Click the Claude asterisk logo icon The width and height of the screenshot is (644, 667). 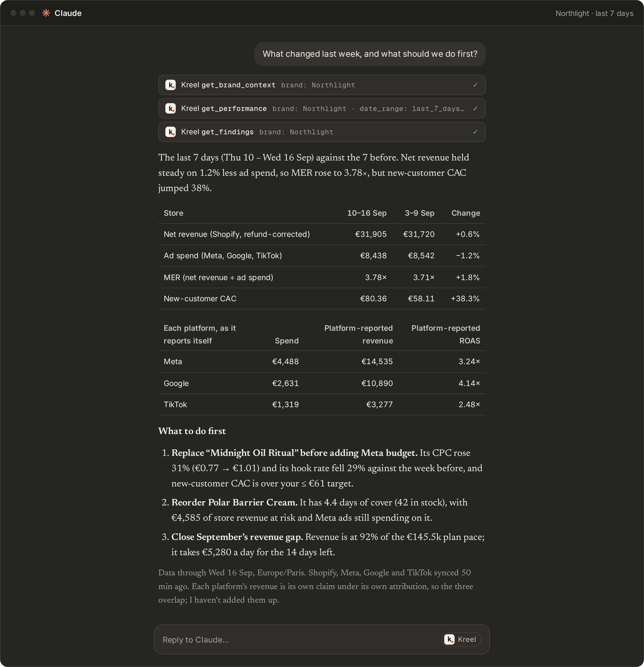tap(46, 13)
